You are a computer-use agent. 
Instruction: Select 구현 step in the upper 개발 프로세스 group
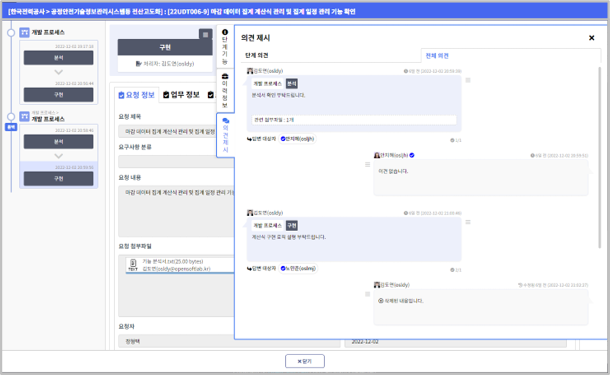click(58, 95)
